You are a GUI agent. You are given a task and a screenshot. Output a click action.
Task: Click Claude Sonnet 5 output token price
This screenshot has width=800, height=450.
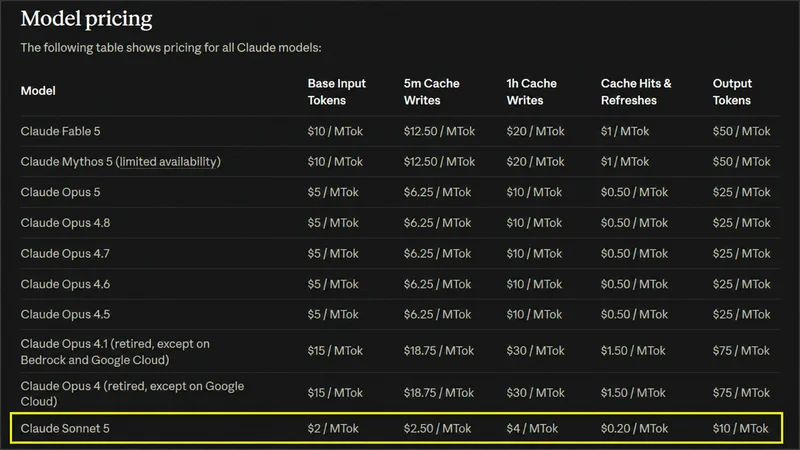click(740, 429)
